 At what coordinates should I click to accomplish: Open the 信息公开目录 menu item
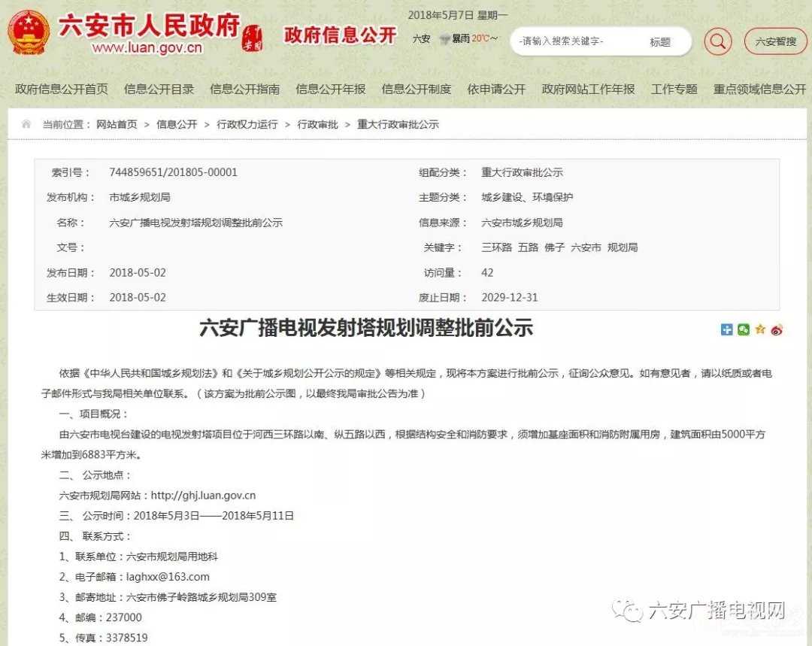(159, 89)
